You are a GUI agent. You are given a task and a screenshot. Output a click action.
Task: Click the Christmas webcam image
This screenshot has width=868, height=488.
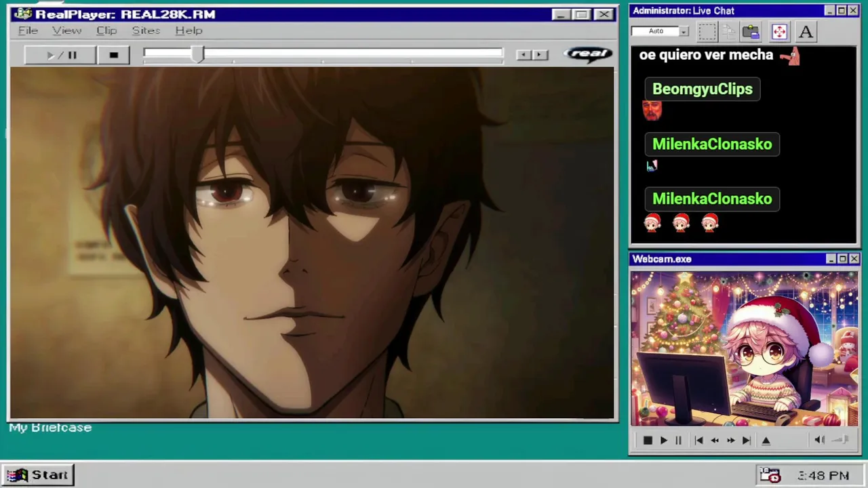click(x=744, y=349)
